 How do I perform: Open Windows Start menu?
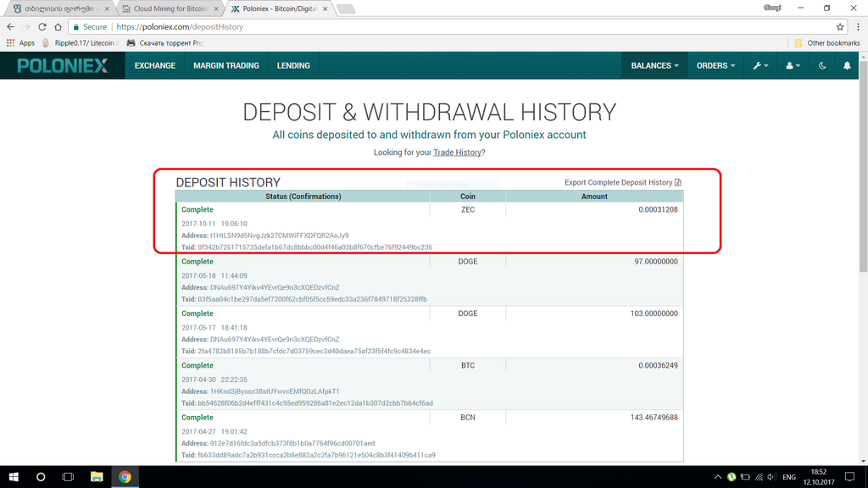coord(14,476)
